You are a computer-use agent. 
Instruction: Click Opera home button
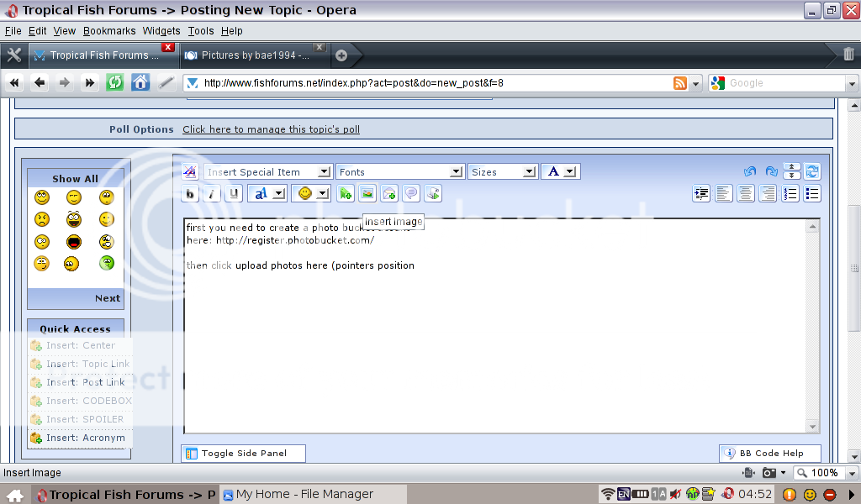click(140, 83)
